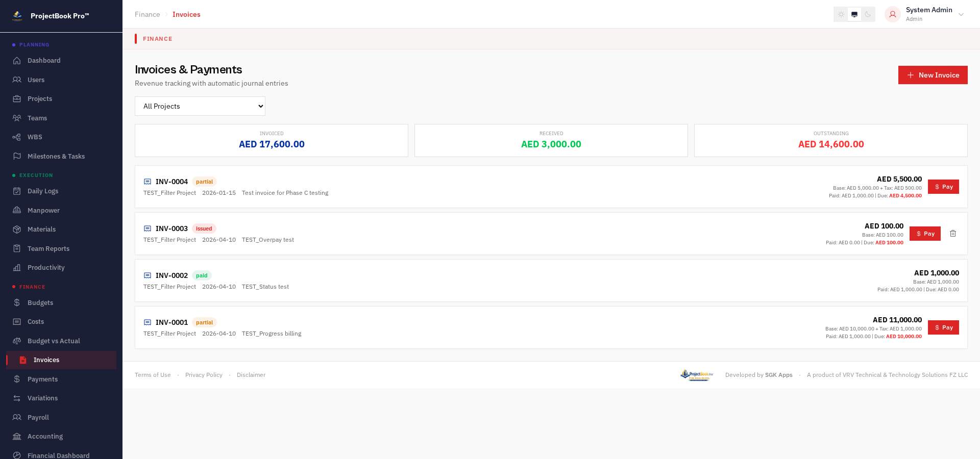Open the Manpower page
Image resolution: width=980 pixels, height=459 pixels.
click(61, 210)
